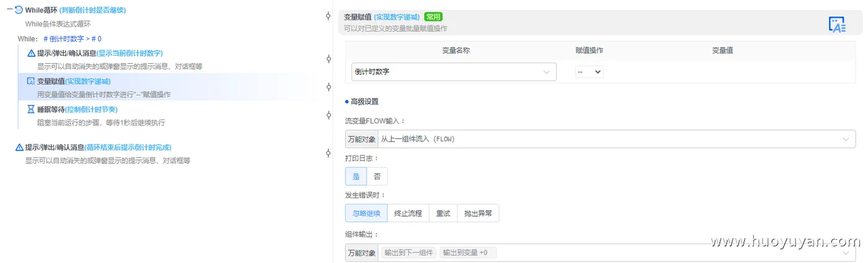
Task: Open the 赋值操作 operator dropdown
Action: [589, 72]
